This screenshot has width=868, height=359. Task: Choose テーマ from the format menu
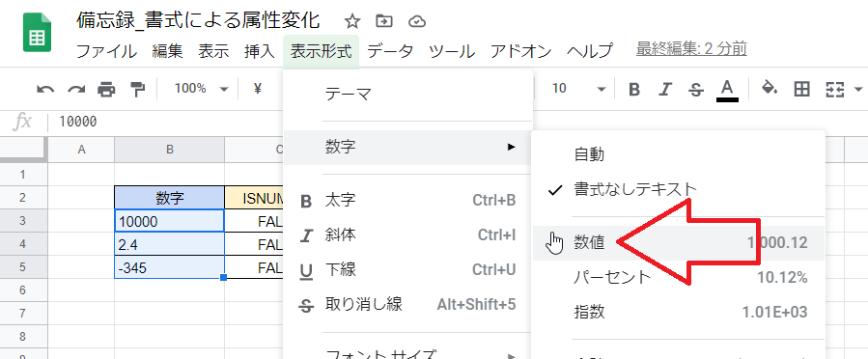pyautogui.click(x=408, y=94)
